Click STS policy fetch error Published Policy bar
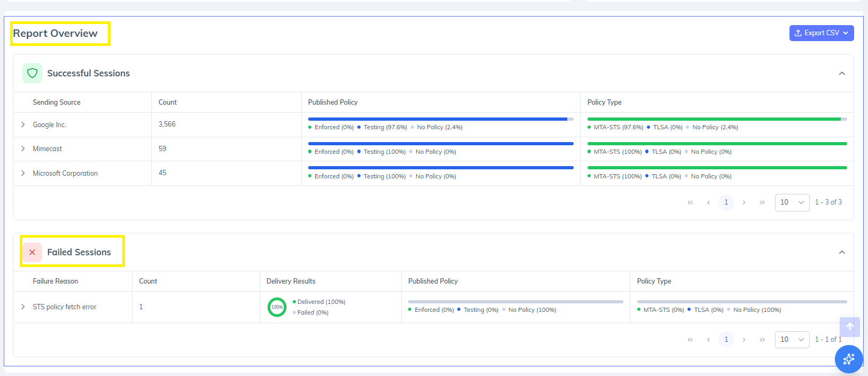Image resolution: width=868 pixels, height=376 pixels. coord(515,302)
